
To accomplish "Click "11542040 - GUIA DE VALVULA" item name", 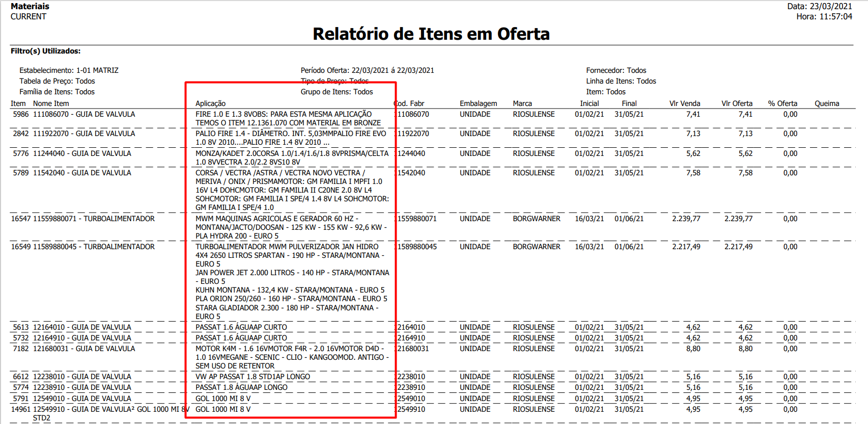I will point(82,173).
